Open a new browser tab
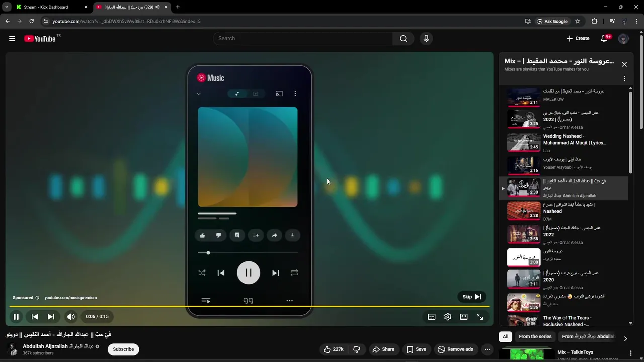644x362 pixels. 178,7
